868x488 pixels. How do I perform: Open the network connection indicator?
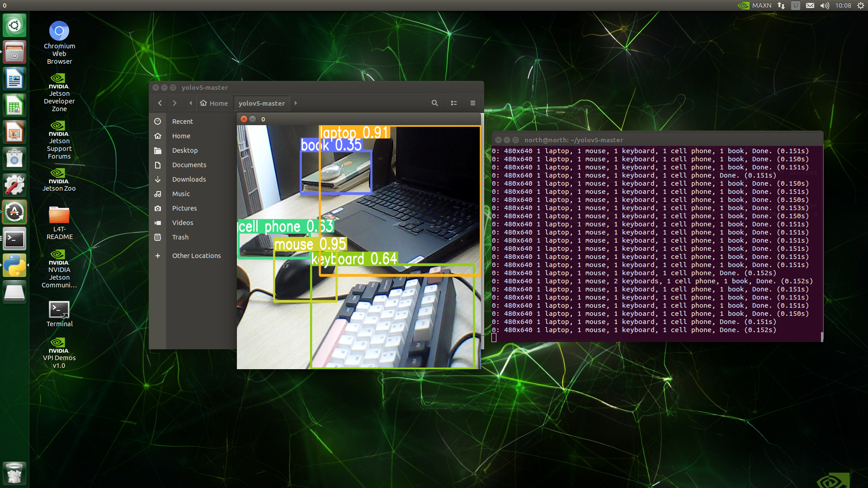pyautogui.click(x=781, y=5)
